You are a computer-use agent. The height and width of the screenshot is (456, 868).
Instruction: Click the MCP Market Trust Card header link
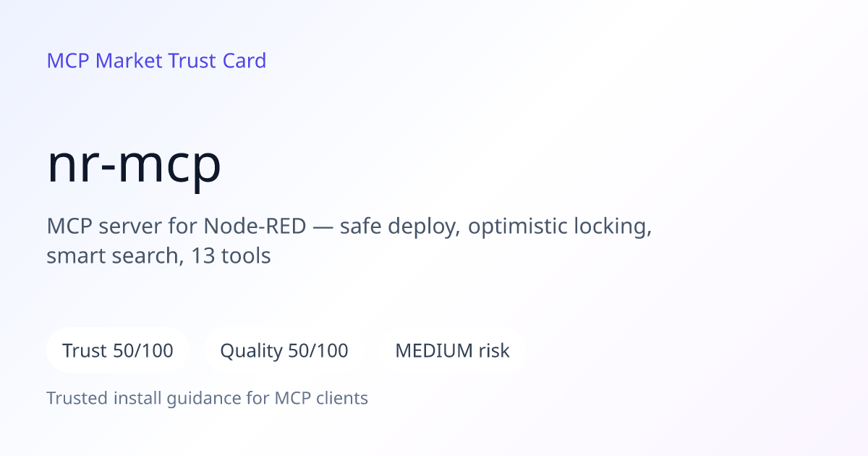156,61
